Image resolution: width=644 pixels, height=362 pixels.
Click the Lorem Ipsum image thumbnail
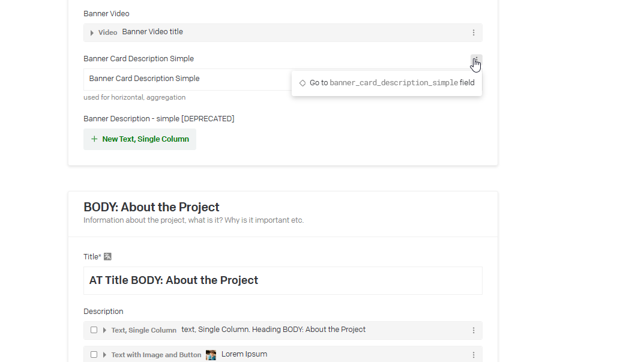click(x=211, y=355)
